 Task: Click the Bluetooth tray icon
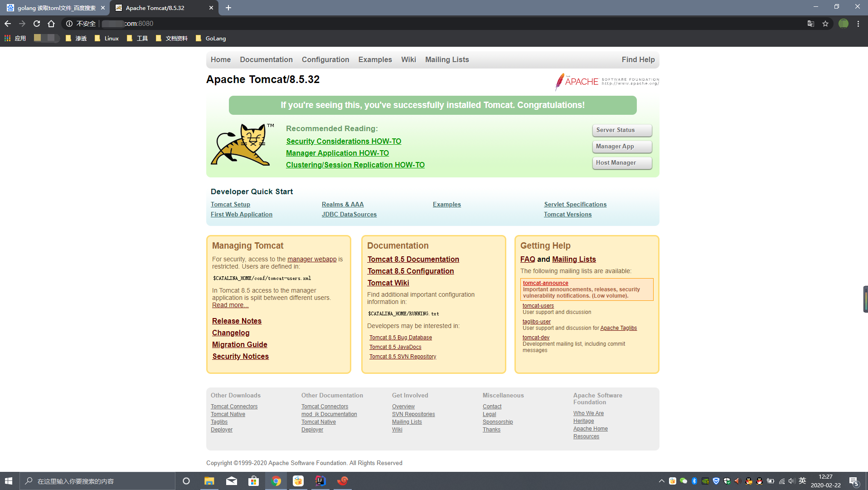(694, 481)
